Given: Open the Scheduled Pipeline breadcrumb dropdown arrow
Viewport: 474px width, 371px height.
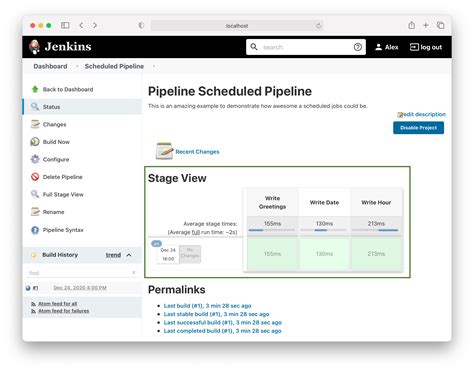Looking at the screenshot, I should 154,66.
